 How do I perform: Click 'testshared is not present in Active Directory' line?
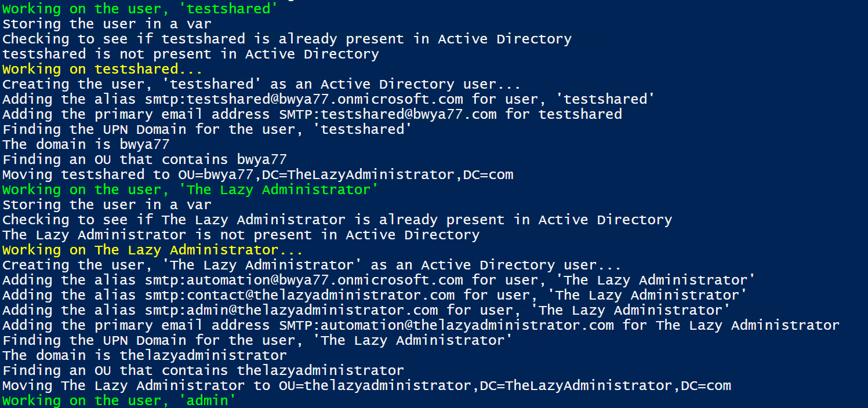coord(191,54)
